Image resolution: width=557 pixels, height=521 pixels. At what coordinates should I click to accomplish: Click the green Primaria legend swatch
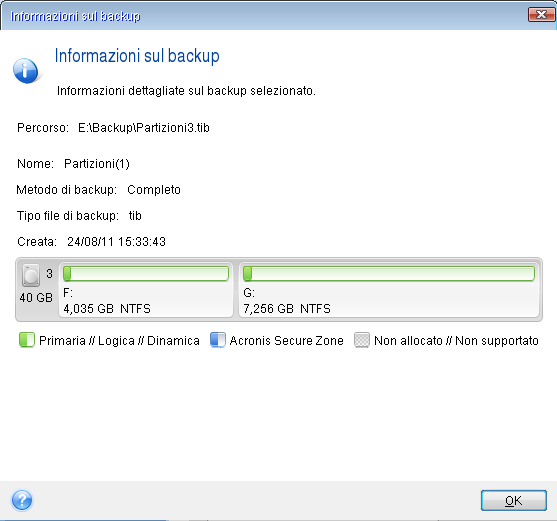pos(27,340)
